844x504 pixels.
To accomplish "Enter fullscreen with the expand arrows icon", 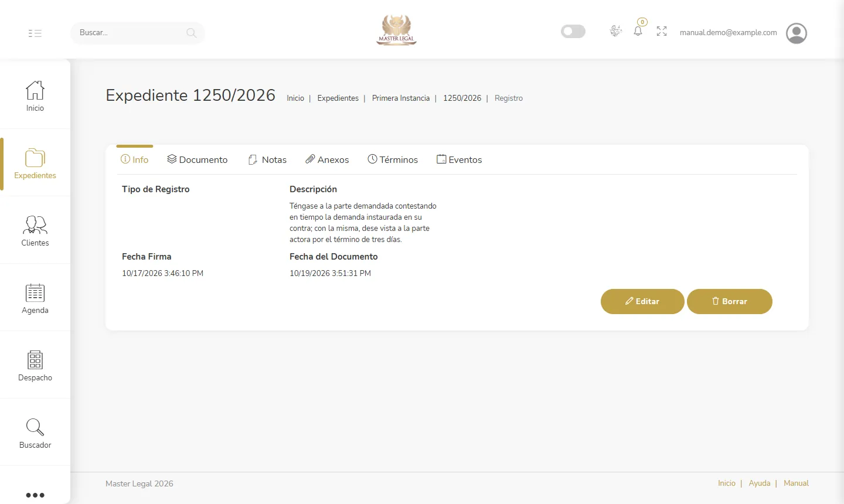I will tap(662, 31).
